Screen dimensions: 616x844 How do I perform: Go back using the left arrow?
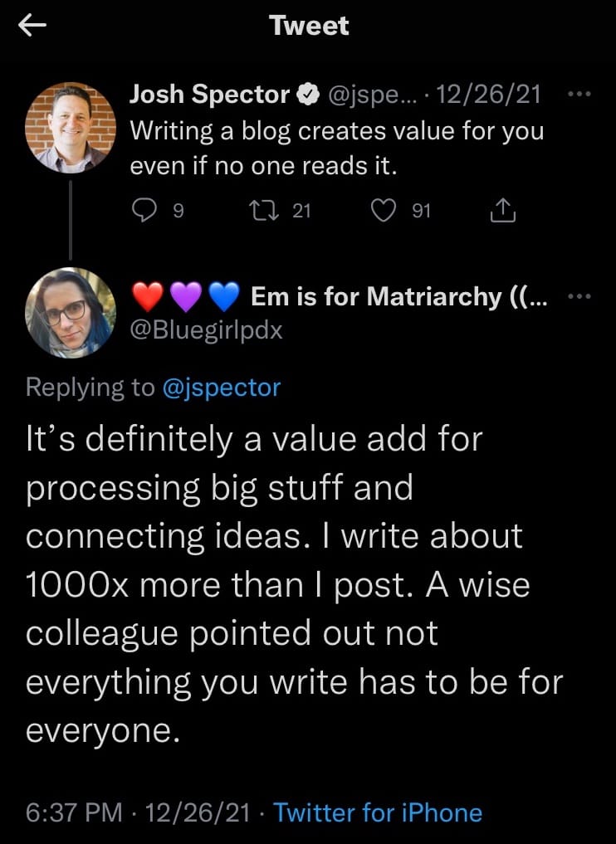point(32,25)
